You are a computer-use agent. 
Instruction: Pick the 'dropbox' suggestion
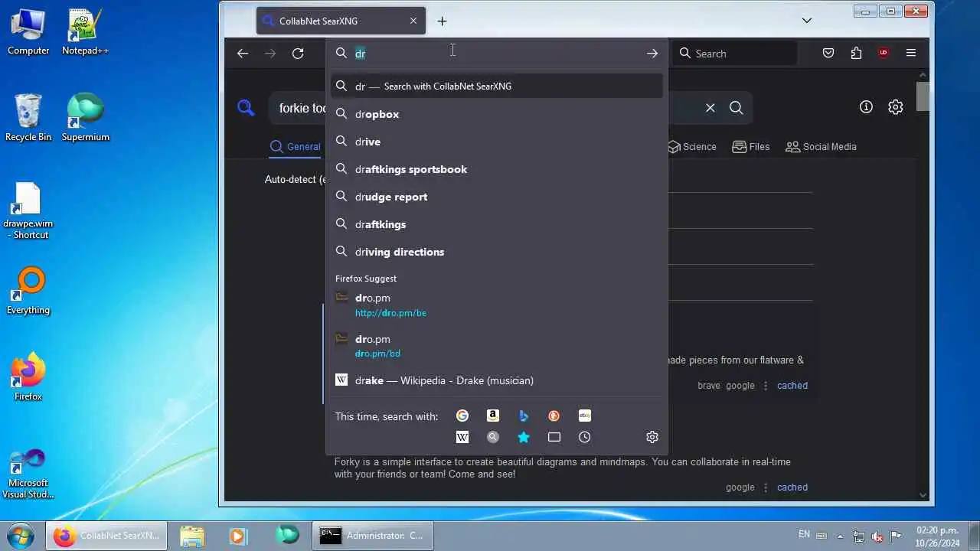coord(497,114)
